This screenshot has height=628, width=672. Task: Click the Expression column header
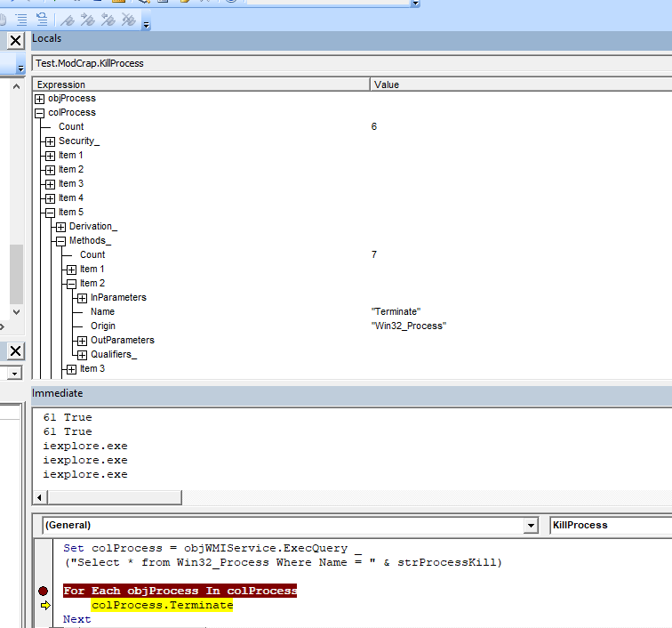coord(201,85)
